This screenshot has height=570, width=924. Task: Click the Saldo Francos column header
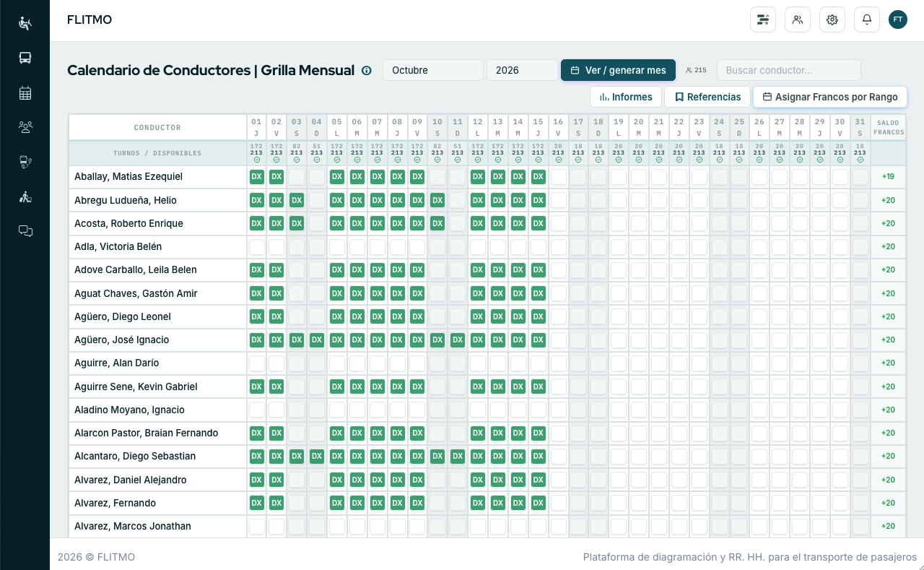888,127
